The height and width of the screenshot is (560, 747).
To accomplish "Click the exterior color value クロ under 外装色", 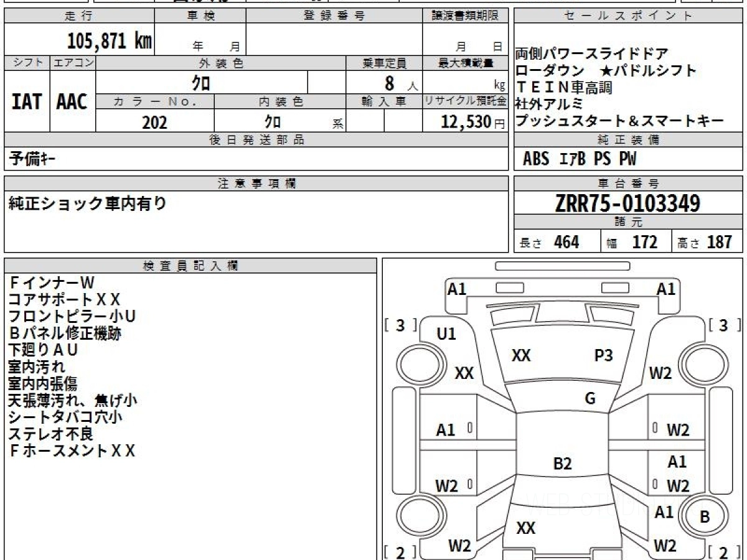I will click(x=201, y=82).
